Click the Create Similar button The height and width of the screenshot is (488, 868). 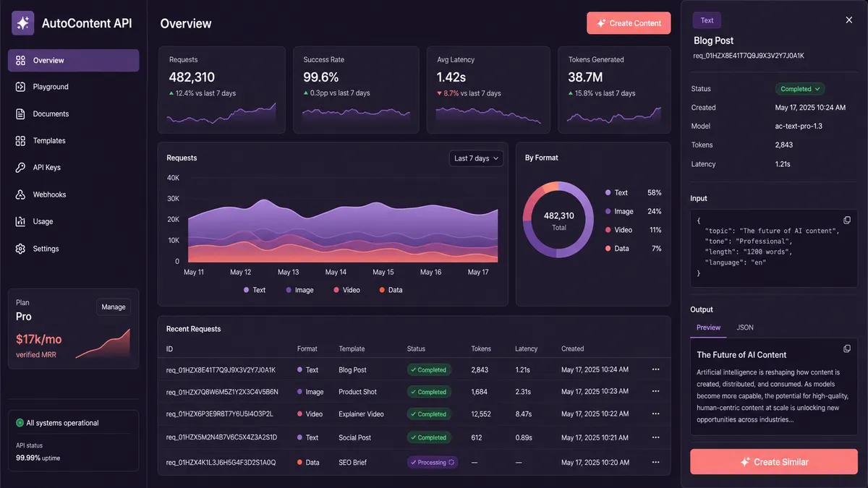point(774,462)
